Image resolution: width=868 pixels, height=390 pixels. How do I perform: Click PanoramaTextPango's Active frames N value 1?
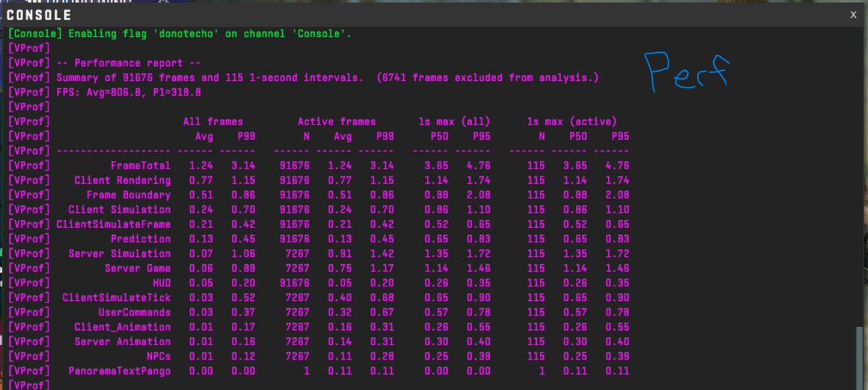(306, 370)
